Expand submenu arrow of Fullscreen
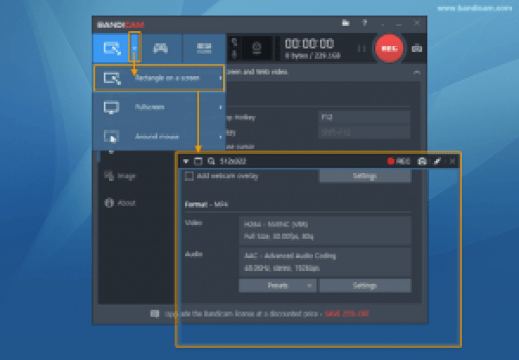This screenshot has width=519, height=360. (220, 107)
